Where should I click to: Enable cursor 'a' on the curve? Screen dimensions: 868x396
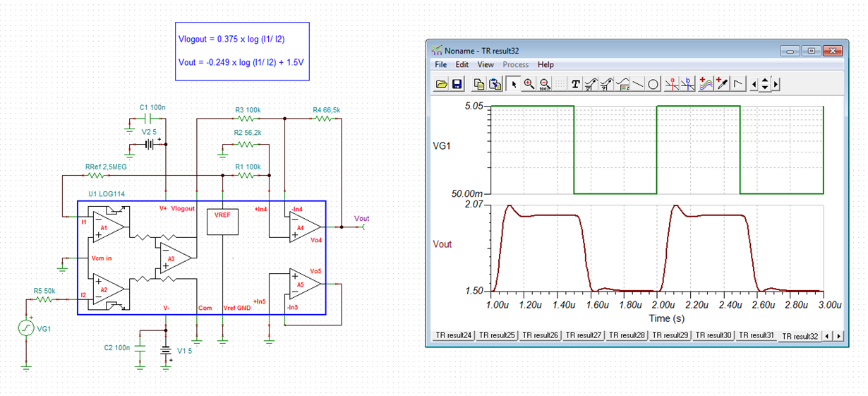point(673,84)
